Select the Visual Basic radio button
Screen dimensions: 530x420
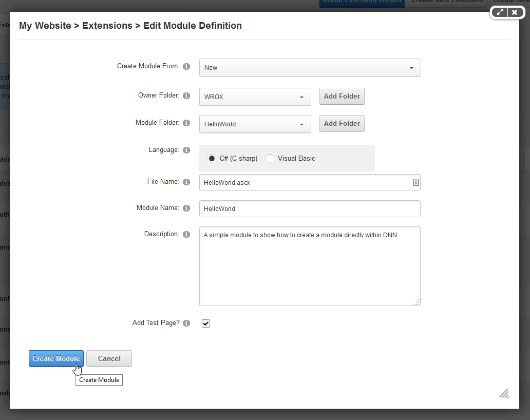tap(270, 159)
